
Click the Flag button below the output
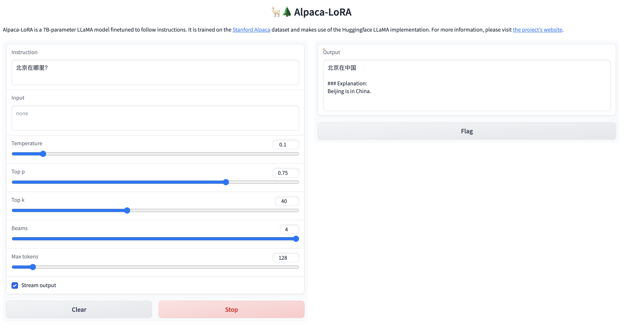coord(467,131)
